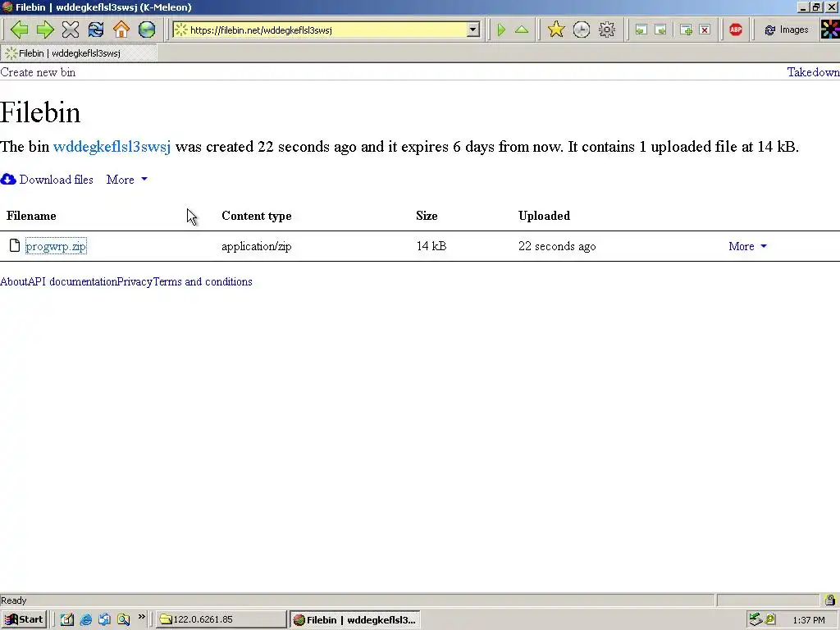Screen dimensions: 840x630
Task: Click the Filebin page heading
Action: point(40,112)
